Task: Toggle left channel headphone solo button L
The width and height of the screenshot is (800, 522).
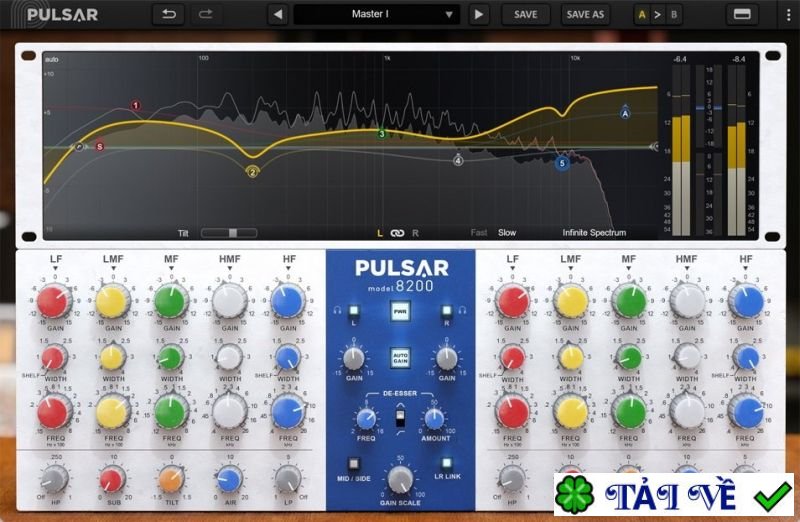Action: pyautogui.click(x=354, y=311)
